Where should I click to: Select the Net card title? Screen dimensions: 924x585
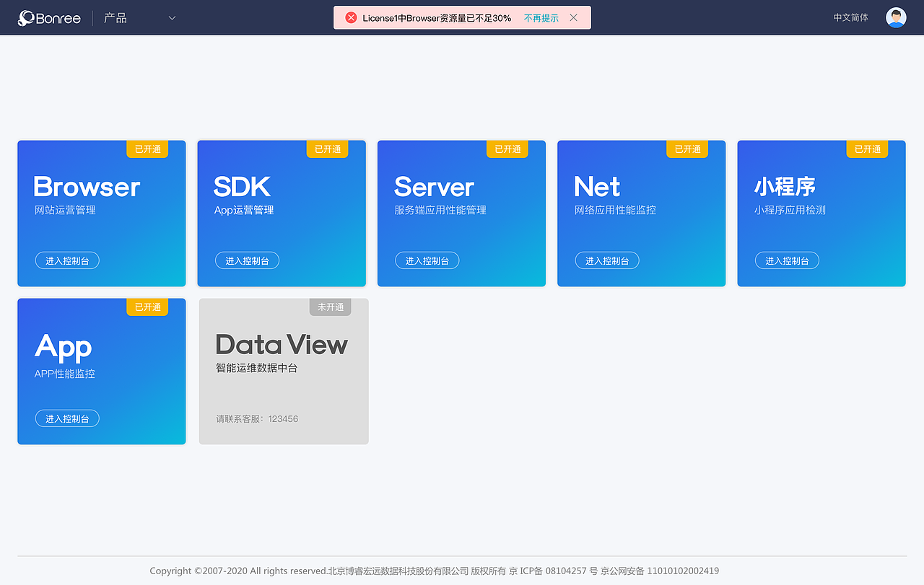[x=597, y=187]
